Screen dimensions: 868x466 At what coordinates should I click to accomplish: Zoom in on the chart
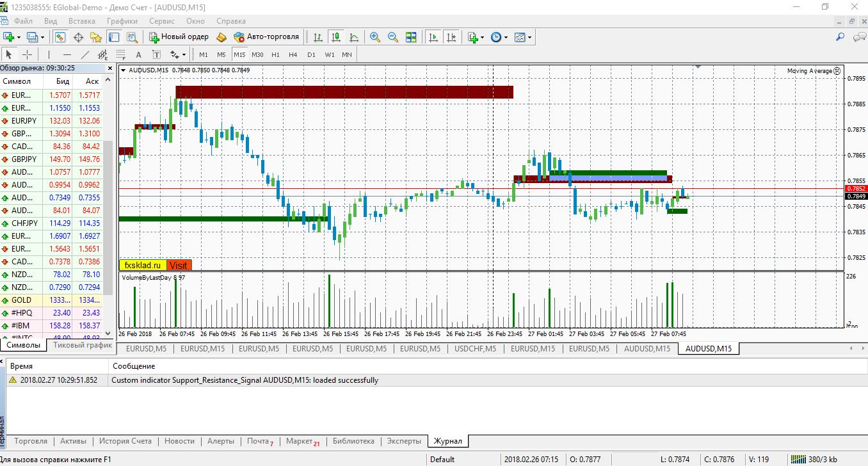coord(375,37)
